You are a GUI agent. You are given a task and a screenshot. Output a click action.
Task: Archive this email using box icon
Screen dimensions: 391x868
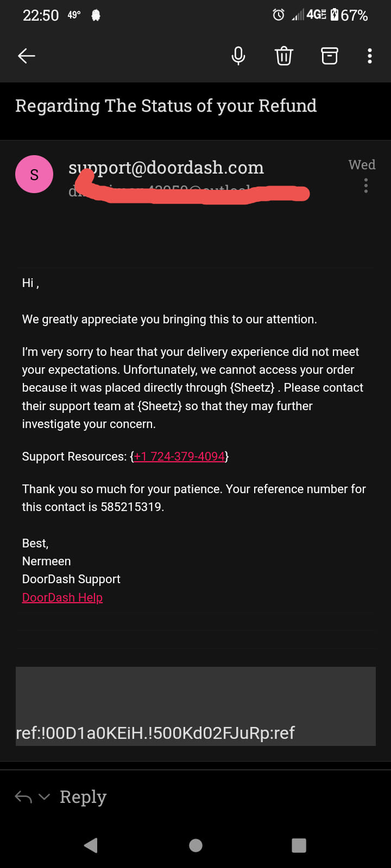(329, 55)
